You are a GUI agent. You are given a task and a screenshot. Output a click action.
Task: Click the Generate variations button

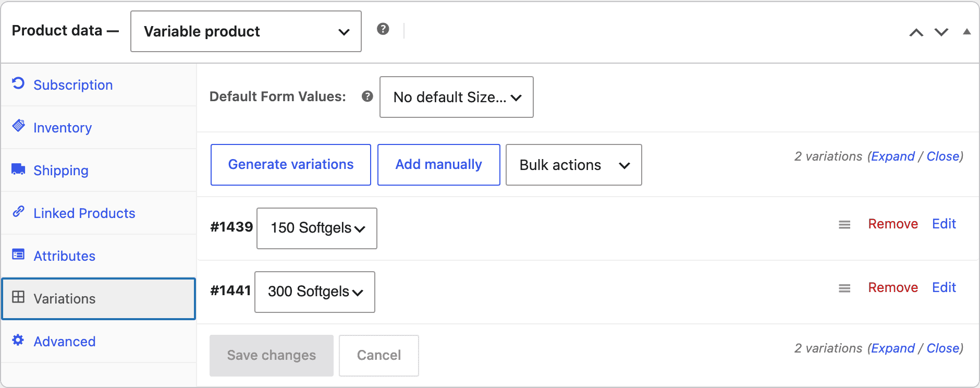291,165
